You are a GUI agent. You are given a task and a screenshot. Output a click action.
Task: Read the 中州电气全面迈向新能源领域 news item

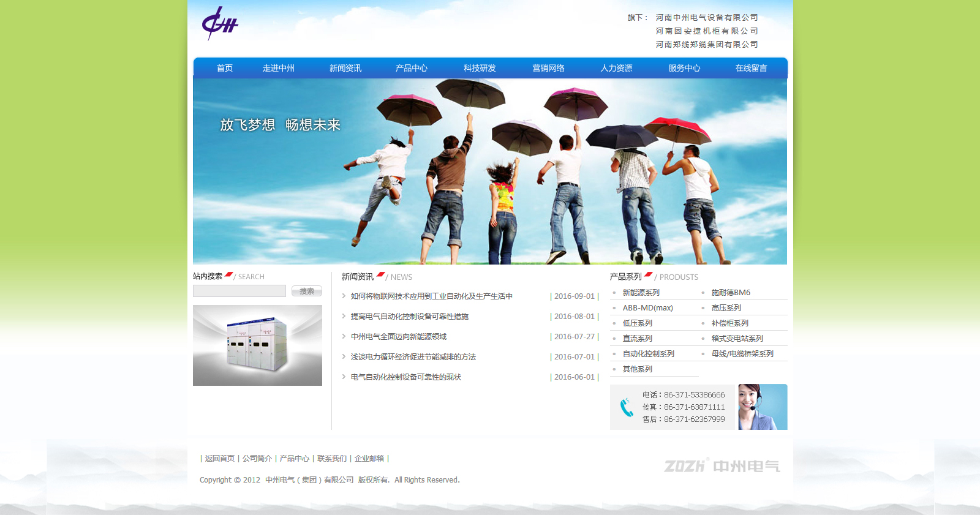click(399, 337)
